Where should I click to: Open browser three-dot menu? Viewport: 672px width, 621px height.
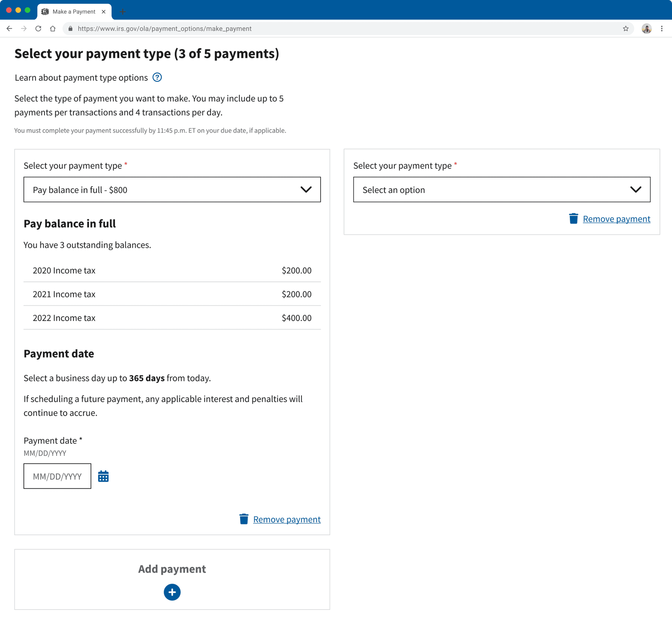pyautogui.click(x=662, y=29)
